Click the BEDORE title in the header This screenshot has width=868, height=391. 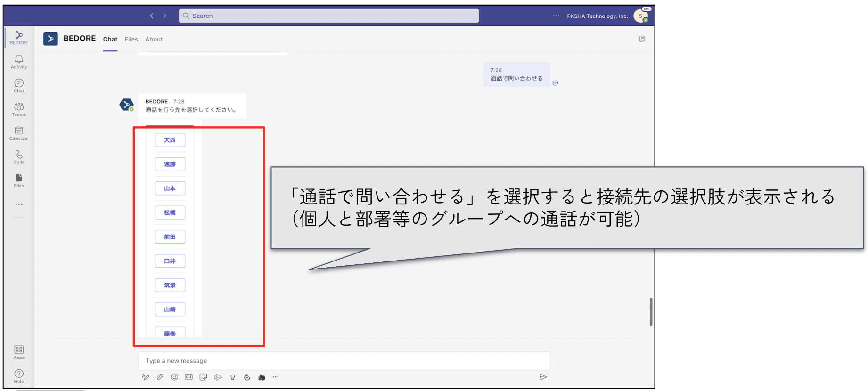coord(79,38)
